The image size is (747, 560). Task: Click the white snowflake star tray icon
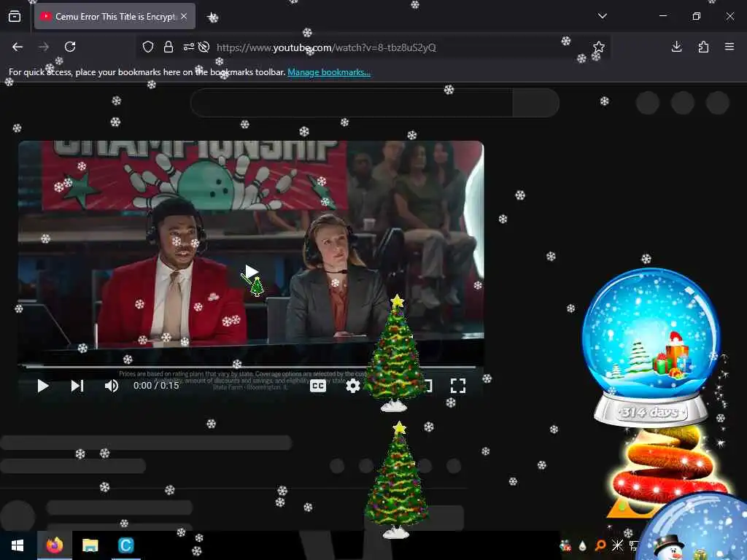[x=617, y=545]
